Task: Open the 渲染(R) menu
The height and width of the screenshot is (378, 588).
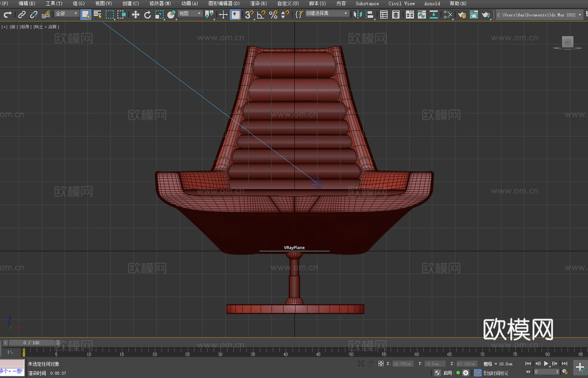Action: pyautogui.click(x=258, y=3)
